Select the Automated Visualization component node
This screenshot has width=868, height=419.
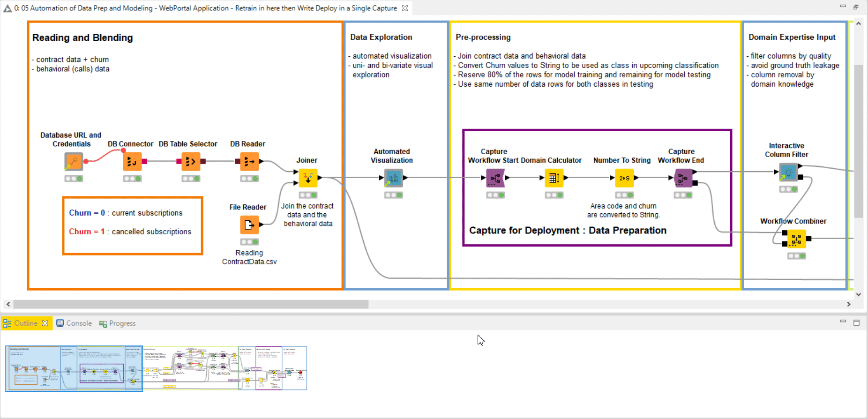pos(393,178)
